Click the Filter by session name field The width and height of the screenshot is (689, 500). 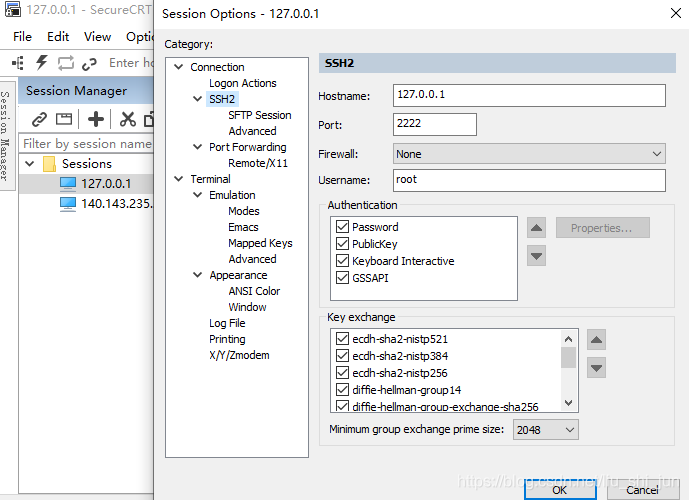point(87,144)
